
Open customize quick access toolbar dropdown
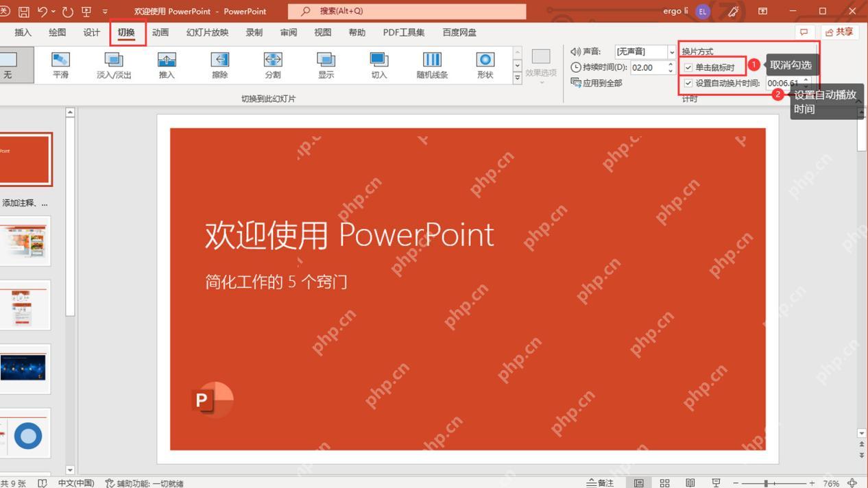click(x=105, y=12)
